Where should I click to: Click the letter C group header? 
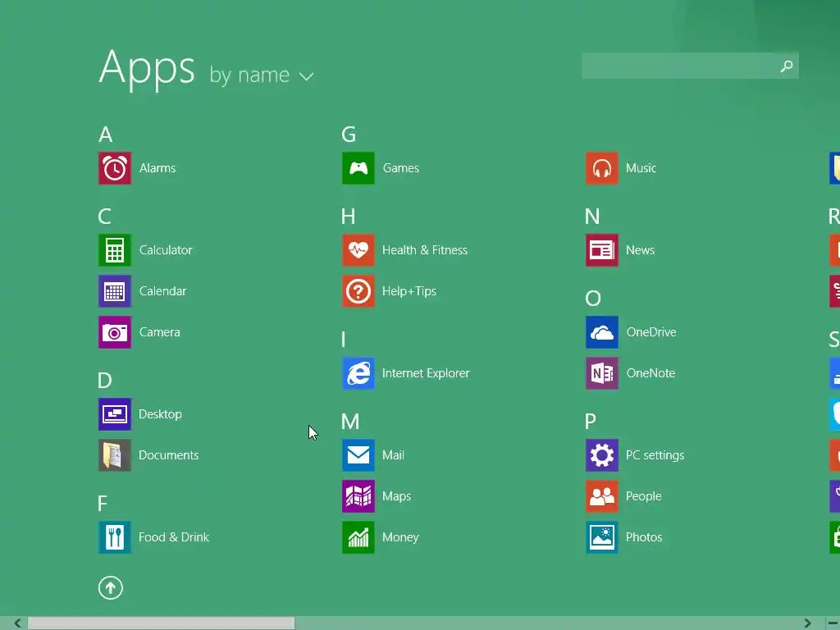[x=104, y=217]
